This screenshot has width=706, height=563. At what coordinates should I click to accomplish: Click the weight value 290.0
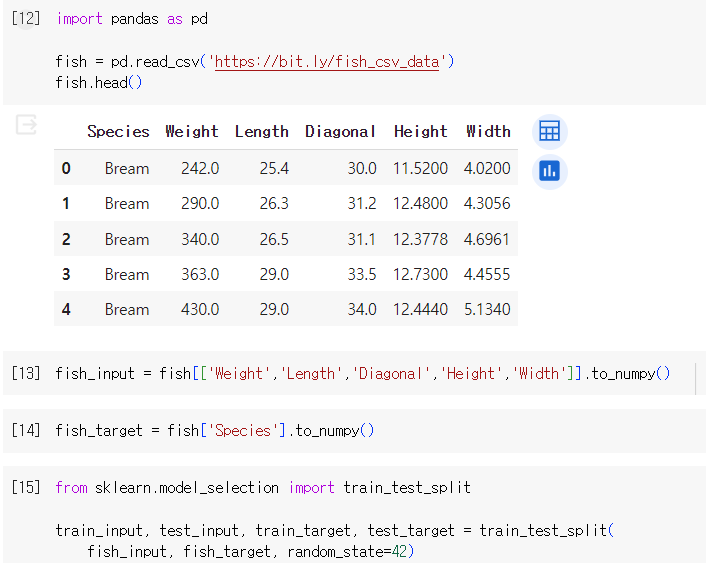(200, 204)
